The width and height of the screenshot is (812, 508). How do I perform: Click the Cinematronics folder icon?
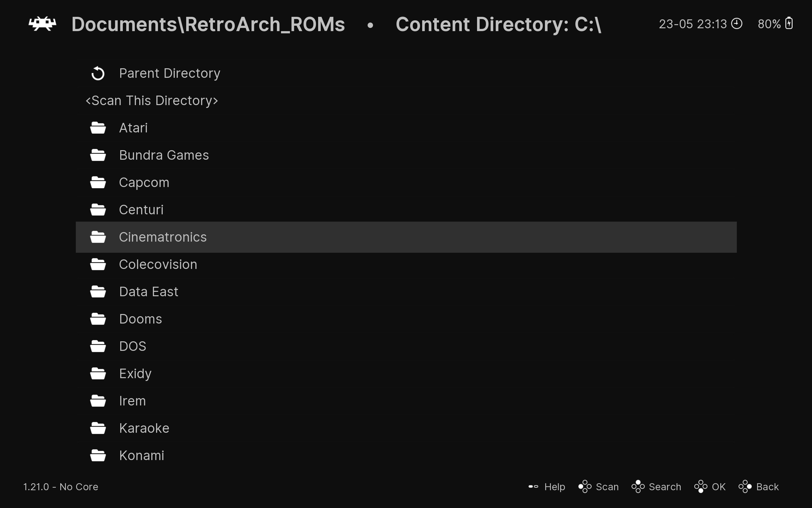tap(98, 237)
